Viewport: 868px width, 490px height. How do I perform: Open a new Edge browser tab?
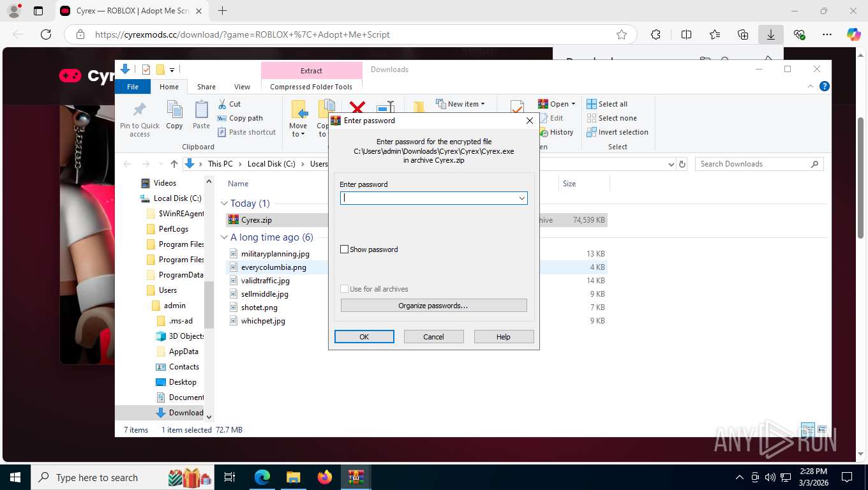tap(222, 11)
